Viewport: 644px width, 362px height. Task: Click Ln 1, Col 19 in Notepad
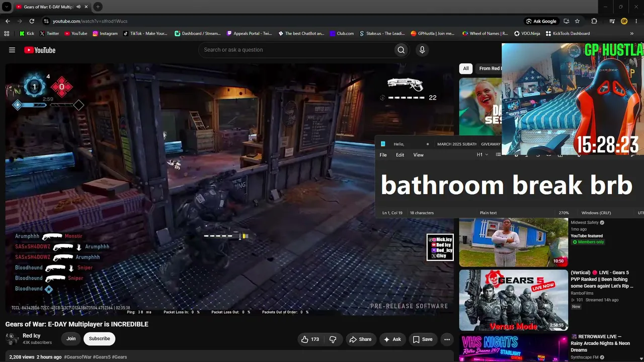coord(392,213)
